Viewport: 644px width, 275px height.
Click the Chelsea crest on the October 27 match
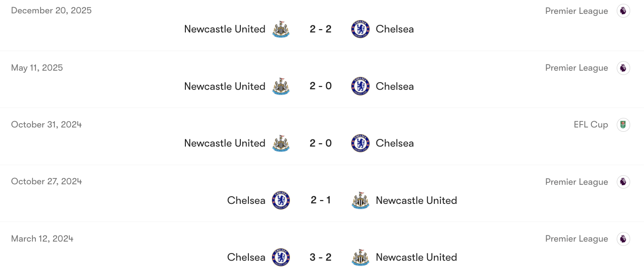point(281,201)
